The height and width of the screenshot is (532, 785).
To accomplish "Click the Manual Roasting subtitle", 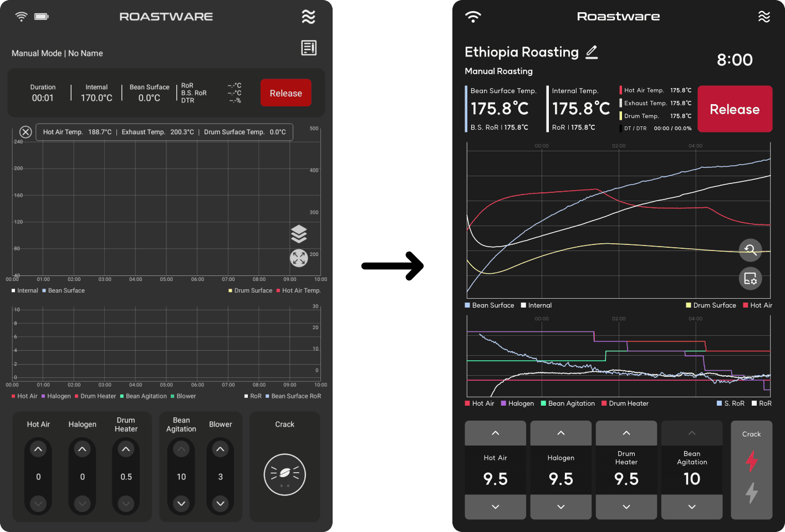I will coord(498,71).
